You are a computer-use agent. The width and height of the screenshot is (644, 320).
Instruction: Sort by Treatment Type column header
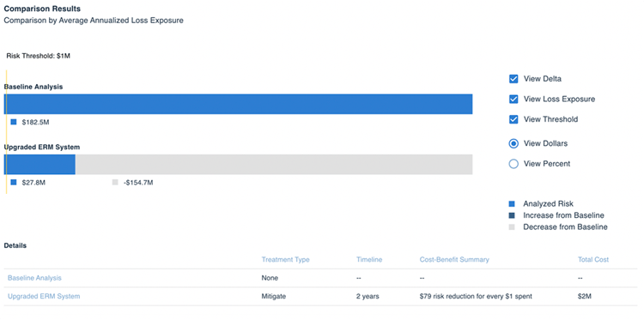pos(285,260)
